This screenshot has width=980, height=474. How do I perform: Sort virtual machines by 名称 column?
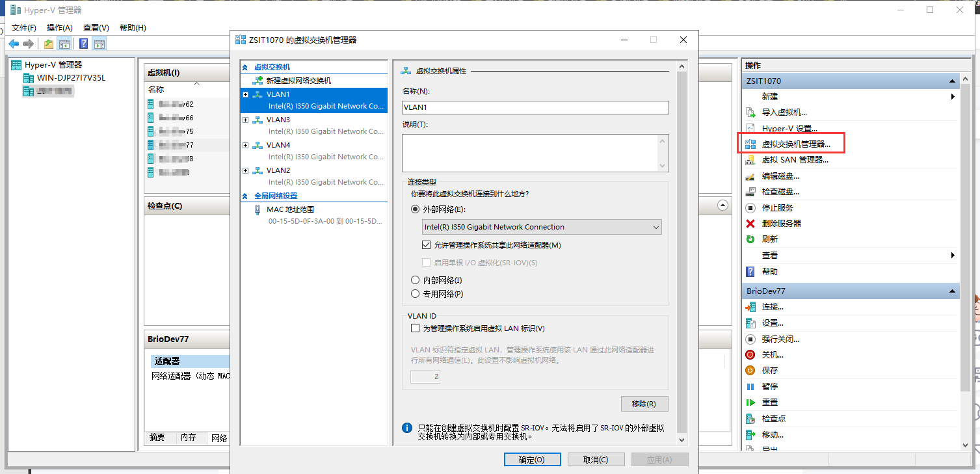(156, 90)
